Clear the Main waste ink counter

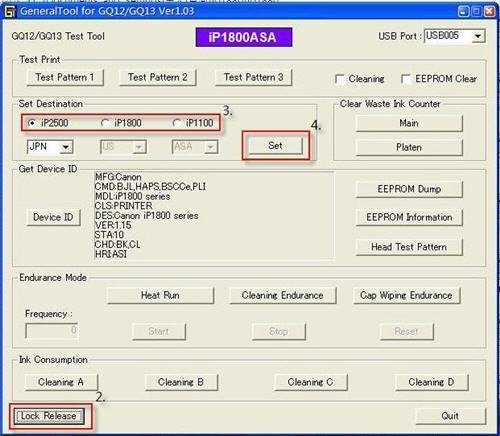[x=409, y=123]
